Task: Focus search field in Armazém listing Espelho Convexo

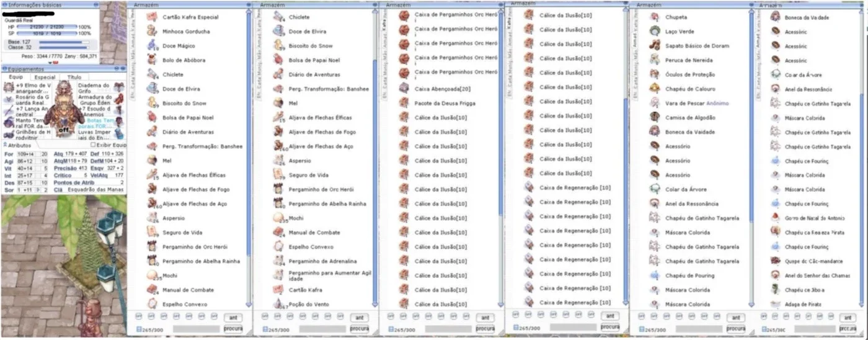Action: [197, 329]
